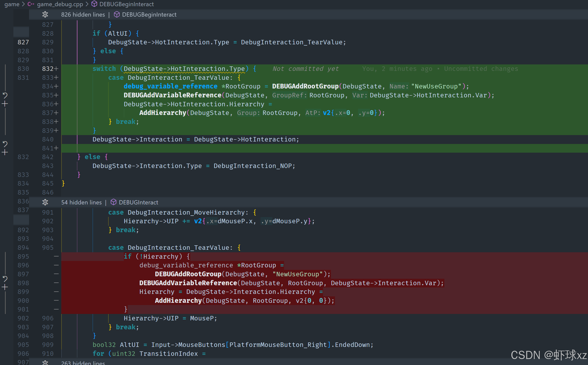Screen dimensions: 588x365
Task: Expand the 826 hidden lines region
Action: pyautogui.click(x=45, y=15)
